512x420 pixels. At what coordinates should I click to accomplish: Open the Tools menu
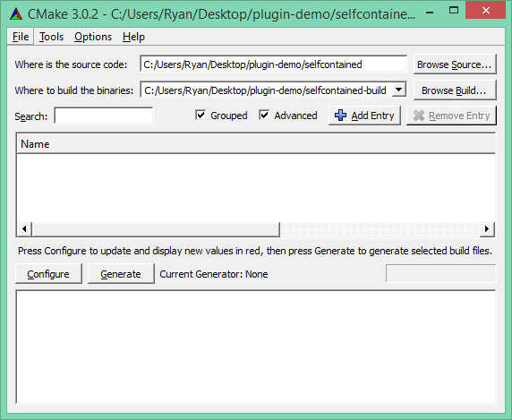pos(51,37)
